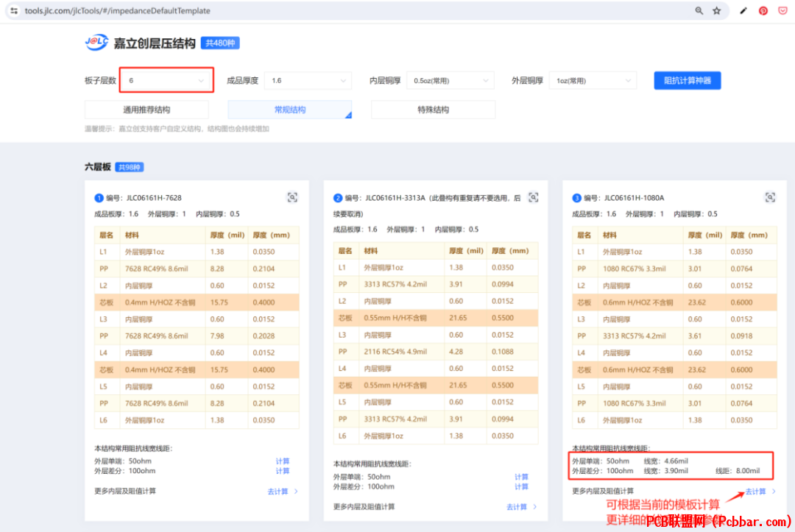Click the 1080 RC67% 3.3mil top PP row in card 3
The height and width of the screenshot is (532, 795).
(x=674, y=269)
